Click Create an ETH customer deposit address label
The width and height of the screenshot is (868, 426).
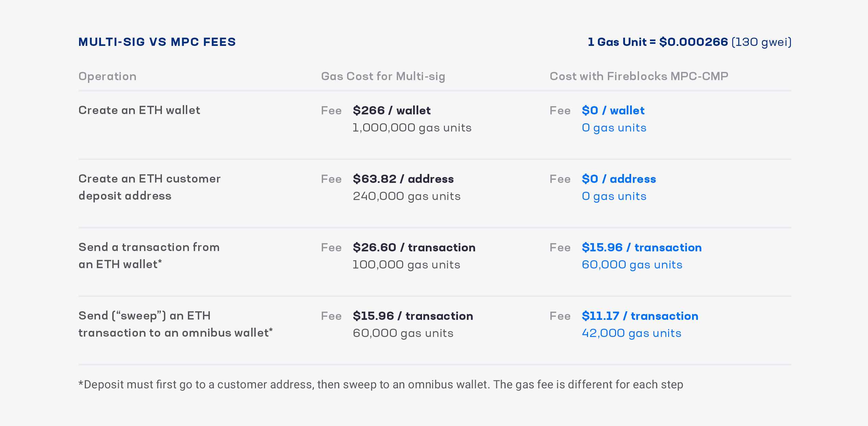[x=150, y=187]
